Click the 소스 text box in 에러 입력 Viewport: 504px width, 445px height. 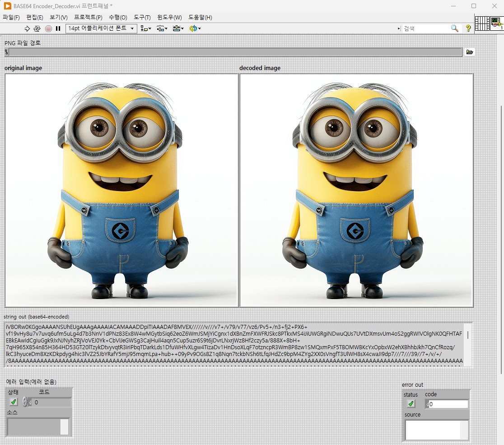(34, 427)
